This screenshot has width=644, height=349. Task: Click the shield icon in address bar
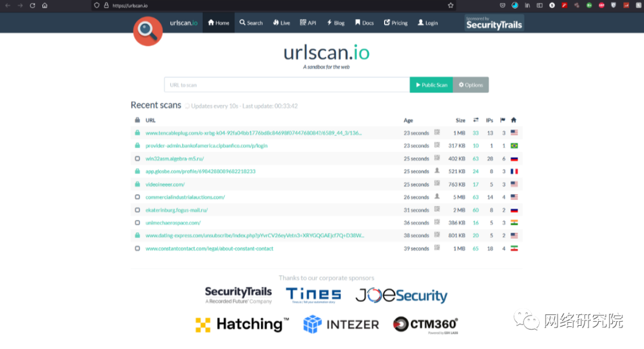tap(97, 5)
